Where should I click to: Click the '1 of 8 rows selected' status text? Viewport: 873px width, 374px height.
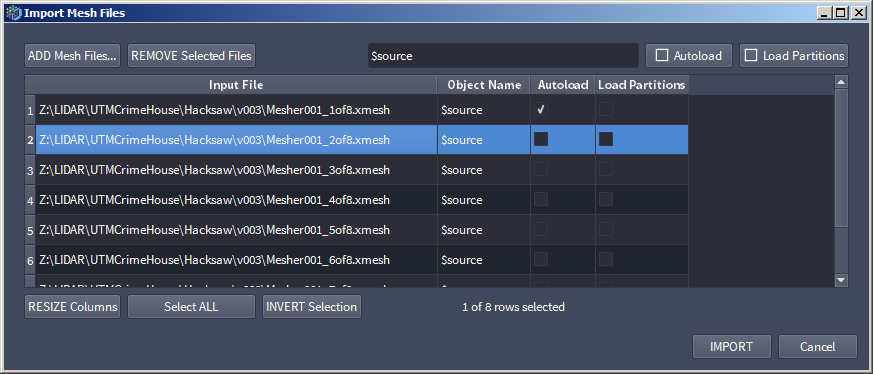[513, 307]
